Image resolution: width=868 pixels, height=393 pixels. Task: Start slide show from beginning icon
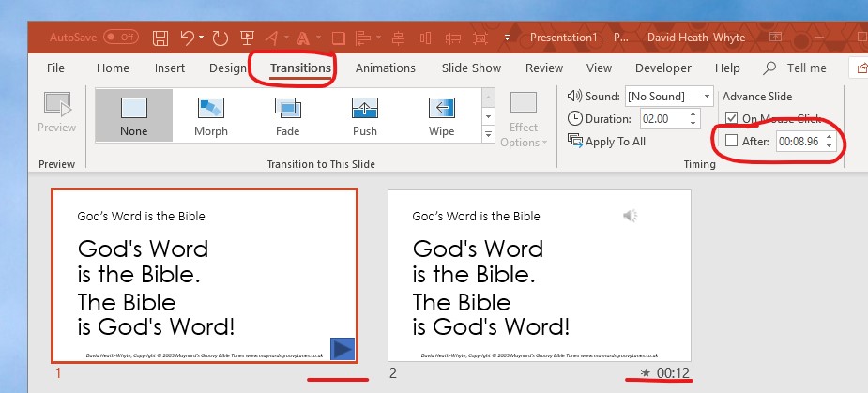(247, 38)
